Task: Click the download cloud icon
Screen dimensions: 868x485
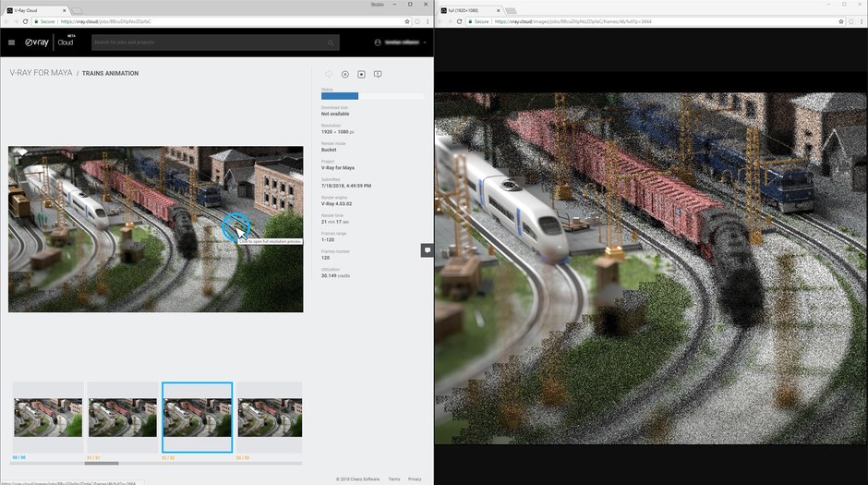Action: point(329,74)
